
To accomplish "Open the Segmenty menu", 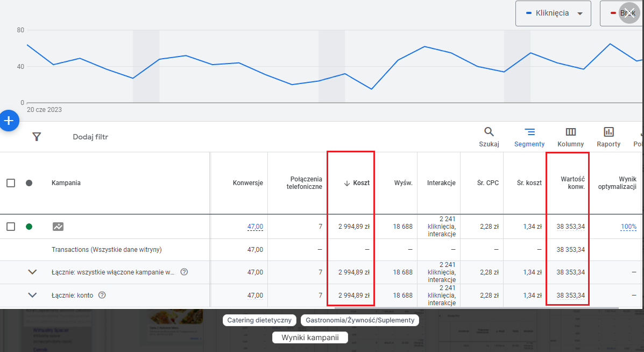I will click(529, 137).
